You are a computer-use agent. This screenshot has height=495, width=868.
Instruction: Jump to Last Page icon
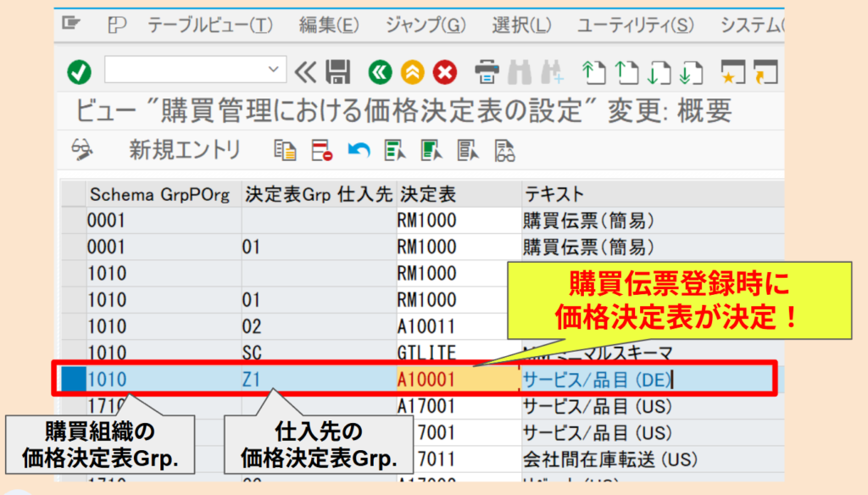[x=692, y=73]
